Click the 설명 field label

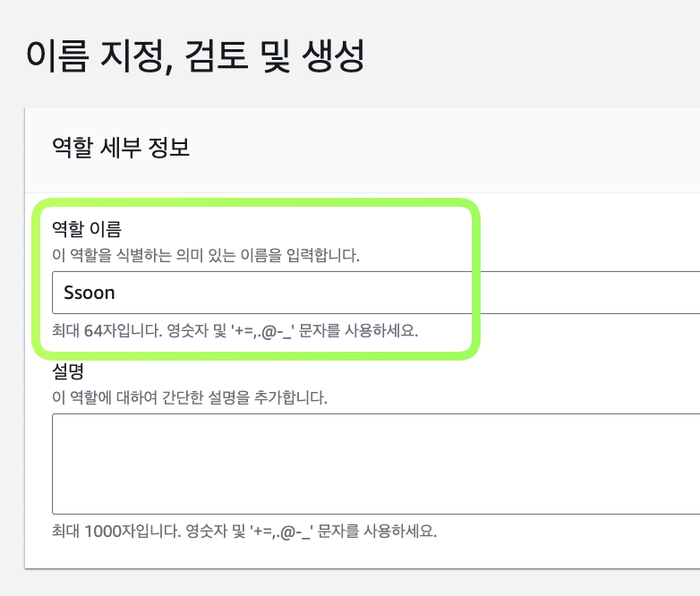68,371
